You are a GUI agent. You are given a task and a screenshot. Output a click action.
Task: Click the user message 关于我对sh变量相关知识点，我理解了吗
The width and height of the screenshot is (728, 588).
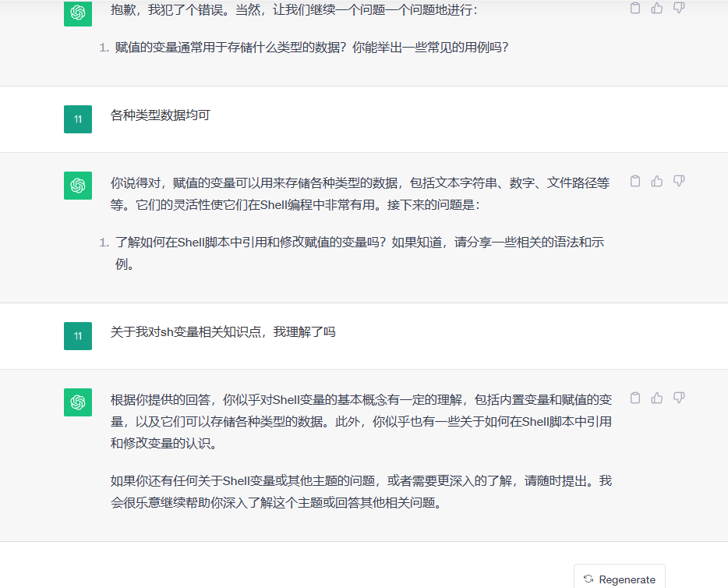click(223, 332)
